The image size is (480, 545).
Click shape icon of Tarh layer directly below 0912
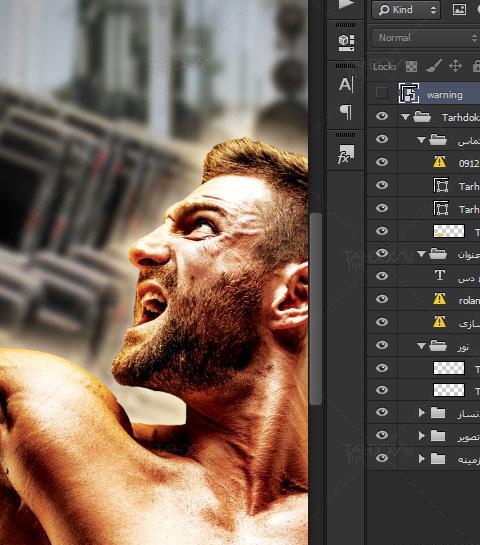(441, 185)
